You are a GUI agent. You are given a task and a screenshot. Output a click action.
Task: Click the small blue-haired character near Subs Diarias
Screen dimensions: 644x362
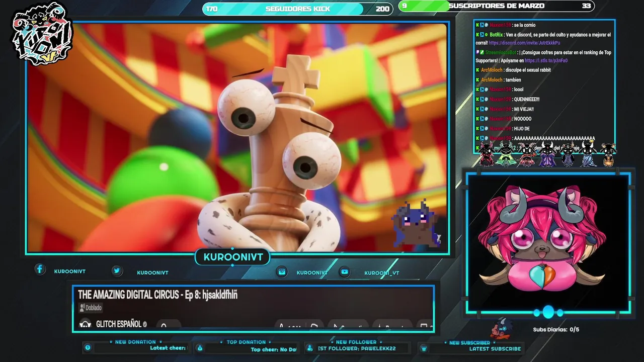[501, 328]
